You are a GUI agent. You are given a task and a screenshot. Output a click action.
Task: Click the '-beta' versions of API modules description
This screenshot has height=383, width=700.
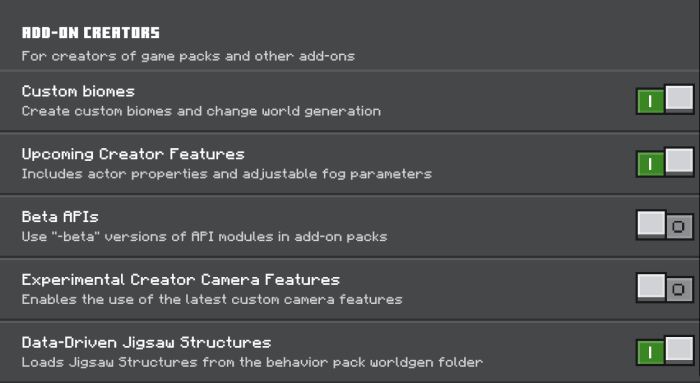[204, 237]
